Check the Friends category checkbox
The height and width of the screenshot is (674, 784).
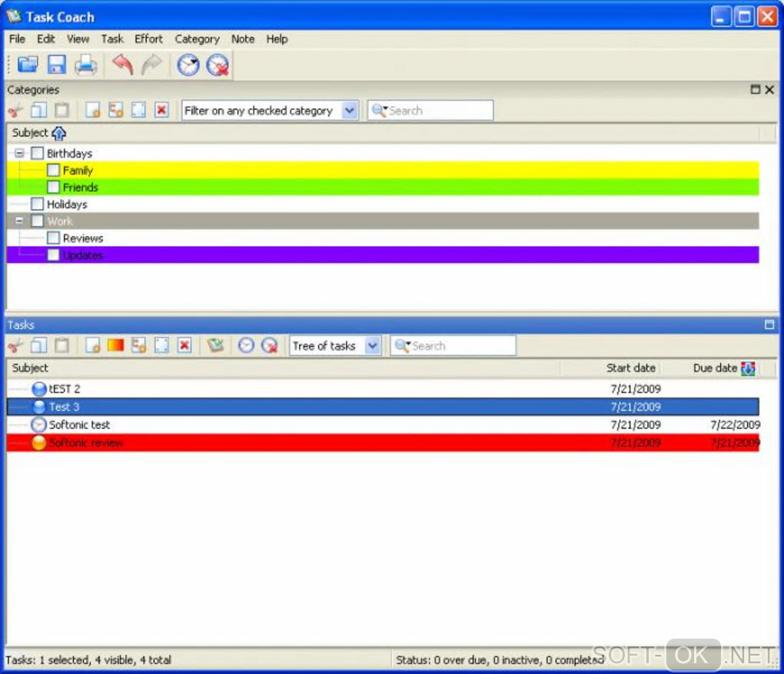click(x=54, y=187)
